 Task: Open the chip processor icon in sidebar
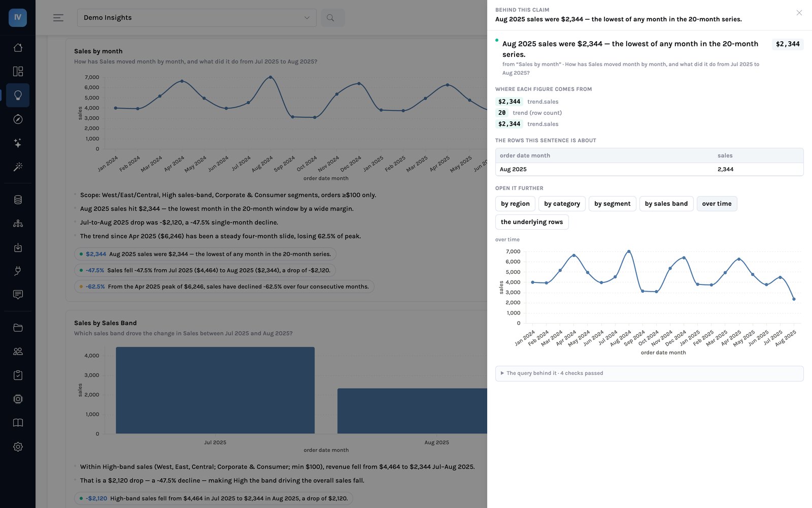[18, 399]
